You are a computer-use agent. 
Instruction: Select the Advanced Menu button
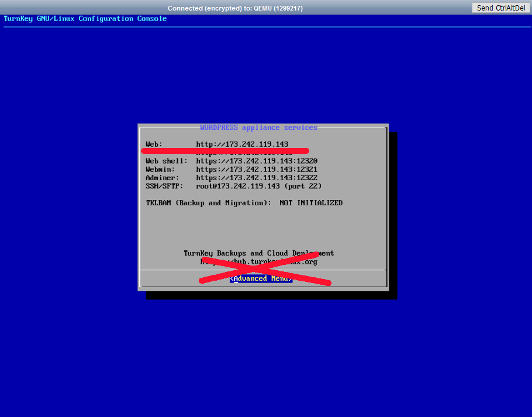click(x=261, y=278)
